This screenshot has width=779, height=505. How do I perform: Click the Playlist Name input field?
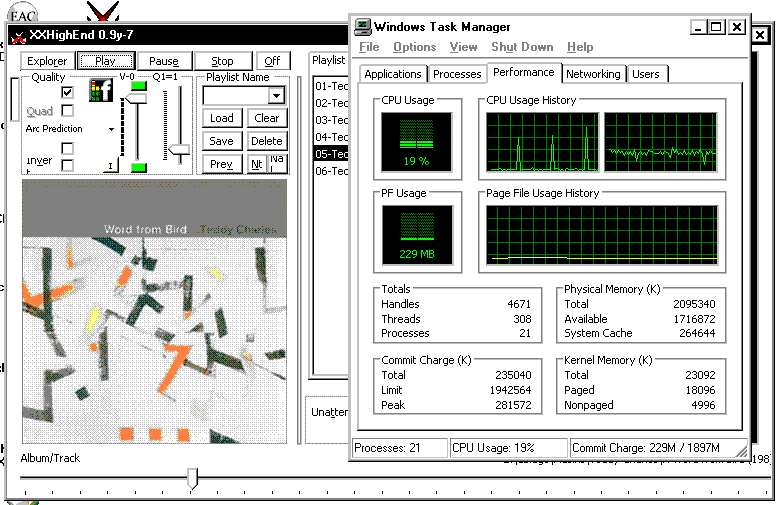(235, 95)
